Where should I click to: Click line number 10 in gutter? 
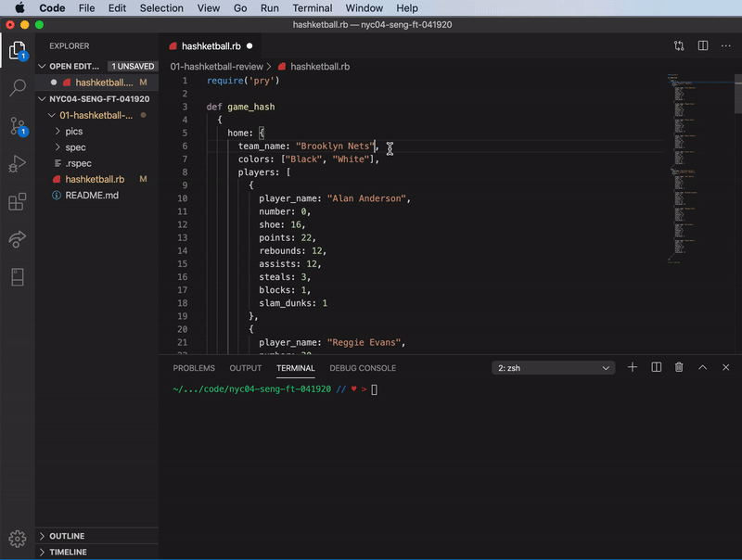[182, 198]
